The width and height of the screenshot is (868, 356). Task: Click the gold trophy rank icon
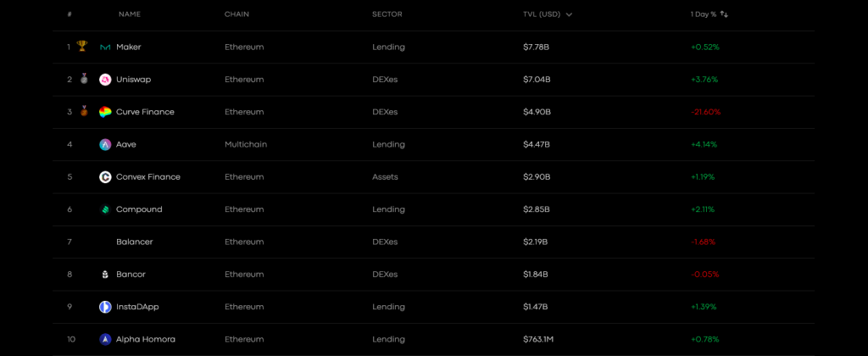point(82,47)
